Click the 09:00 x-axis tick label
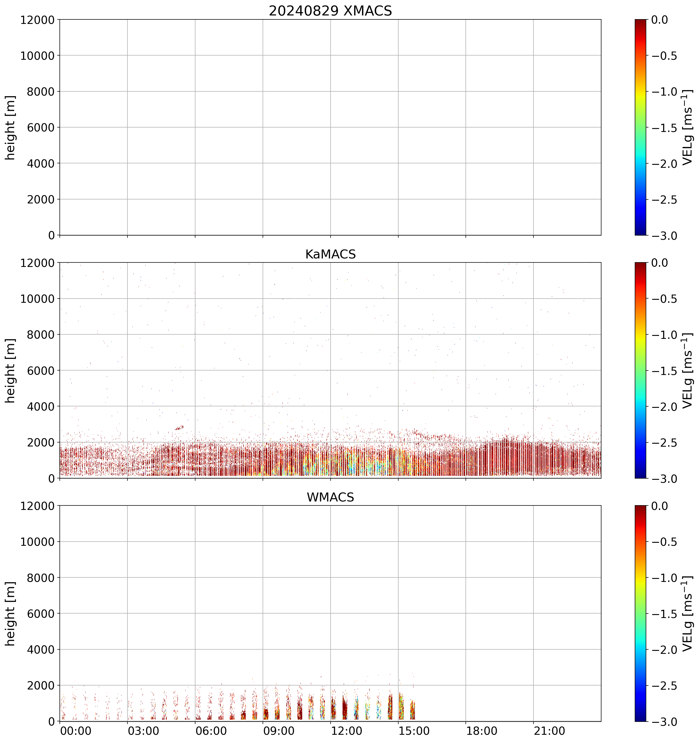This screenshot has width=700, height=742. coord(279,731)
